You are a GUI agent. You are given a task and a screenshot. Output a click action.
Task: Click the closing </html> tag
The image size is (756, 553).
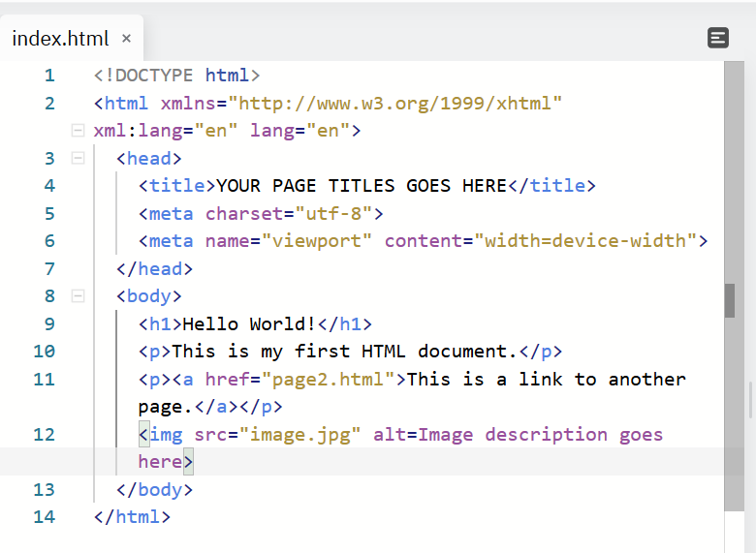pyautogui.click(x=132, y=517)
